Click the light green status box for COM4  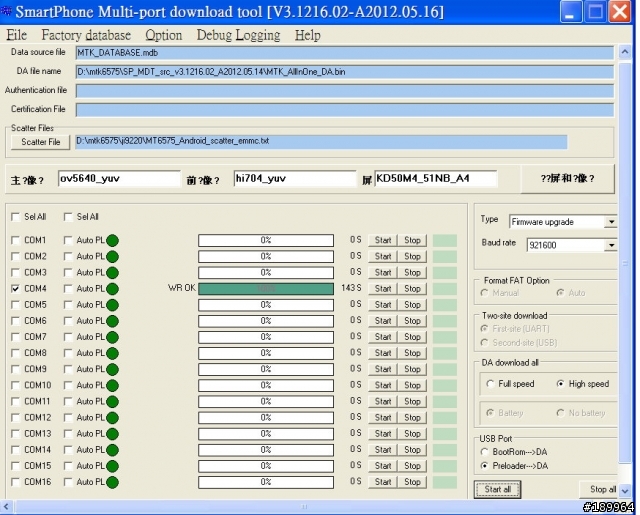tap(445, 289)
